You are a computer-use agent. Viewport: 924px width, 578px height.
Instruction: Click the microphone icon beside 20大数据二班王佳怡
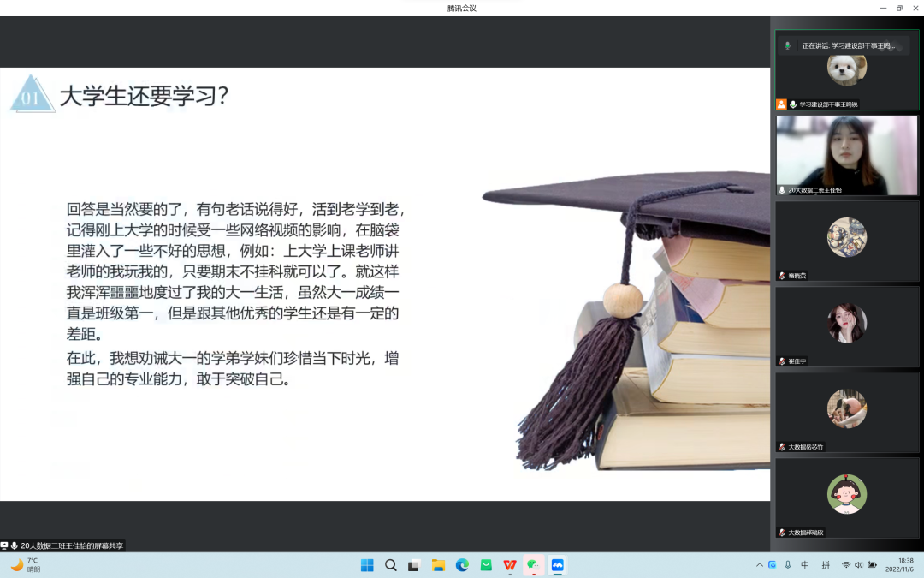click(x=782, y=190)
